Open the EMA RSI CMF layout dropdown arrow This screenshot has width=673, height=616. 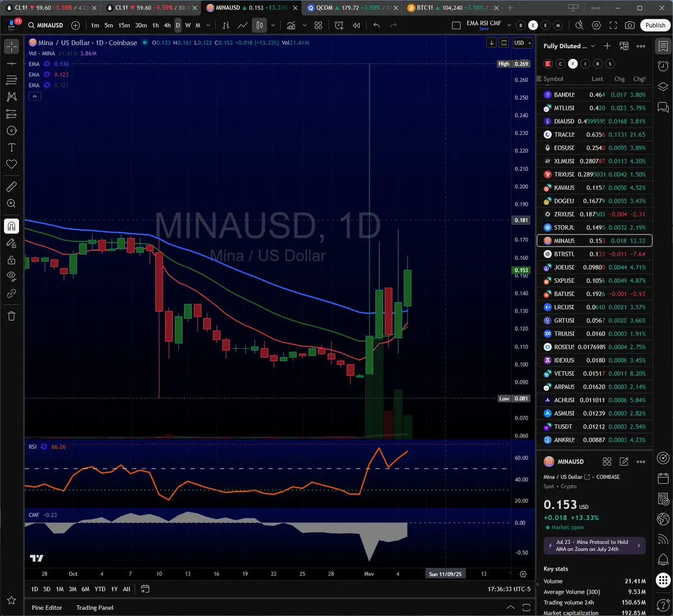click(x=509, y=25)
